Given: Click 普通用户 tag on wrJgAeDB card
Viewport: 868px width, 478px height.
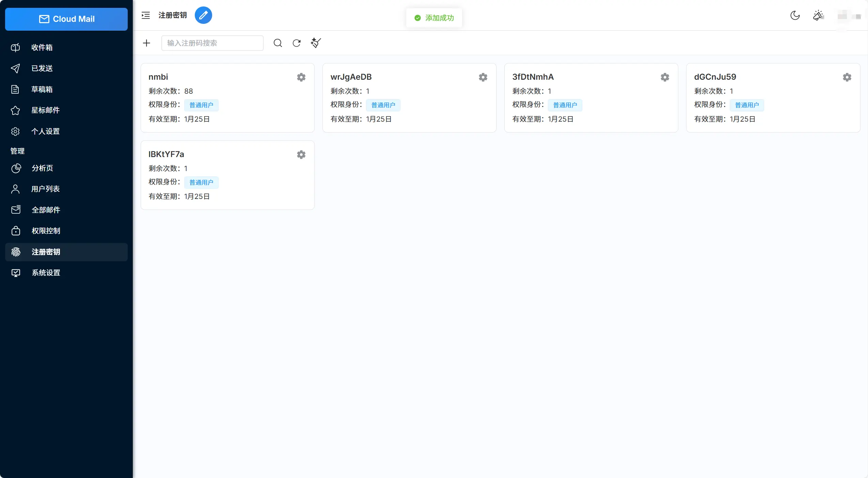Looking at the screenshot, I should (x=383, y=105).
